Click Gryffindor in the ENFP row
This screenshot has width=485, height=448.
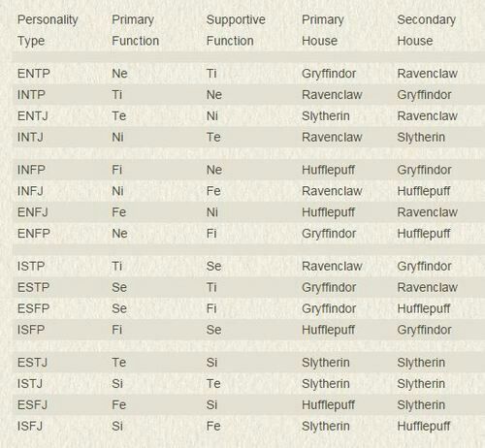[x=329, y=234]
